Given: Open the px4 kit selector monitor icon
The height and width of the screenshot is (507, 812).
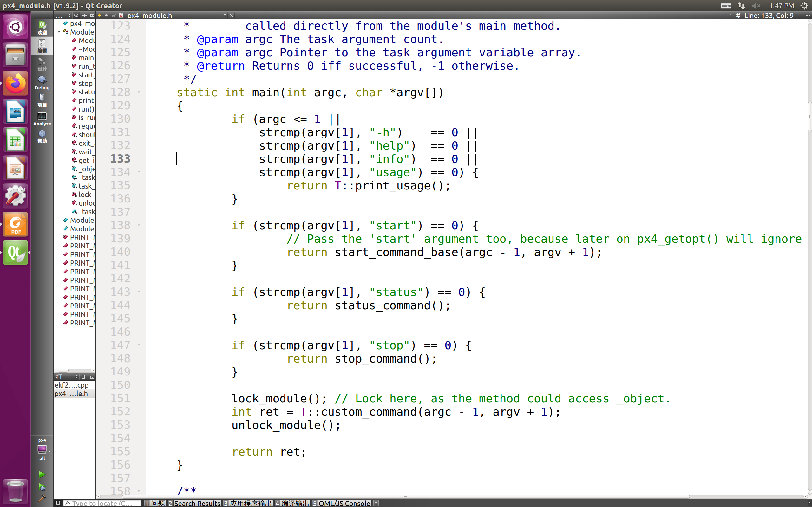Looking at the screenshot, I should pyautogui.click(x=42, y=449).
